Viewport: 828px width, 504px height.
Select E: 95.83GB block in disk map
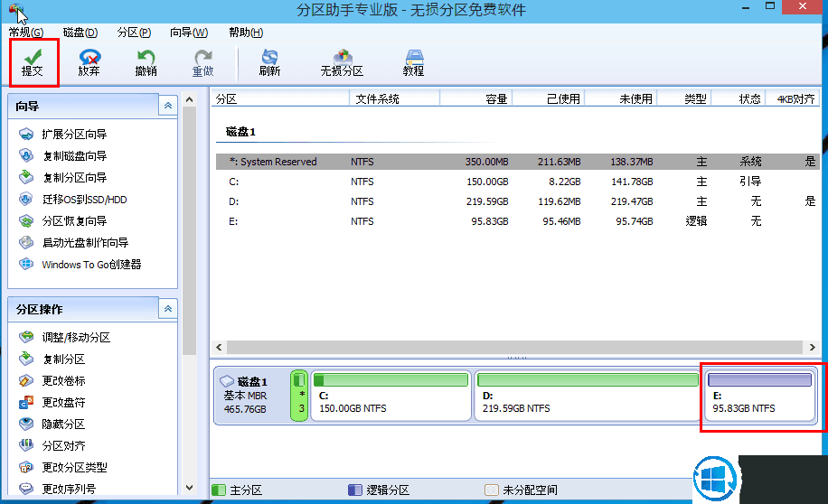click(x=759, y=396)
